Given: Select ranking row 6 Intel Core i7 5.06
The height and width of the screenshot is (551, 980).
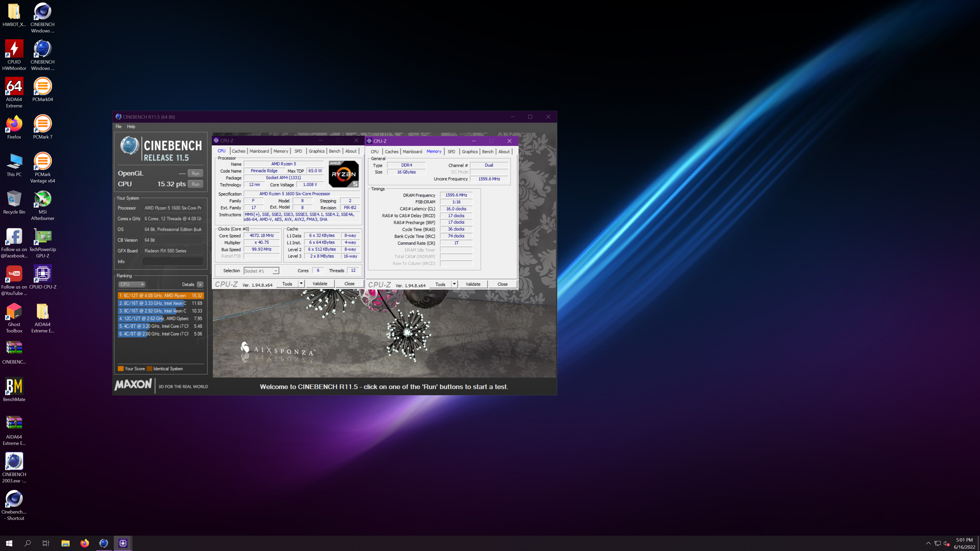Looking at the screenshot, I should [161, 334].
